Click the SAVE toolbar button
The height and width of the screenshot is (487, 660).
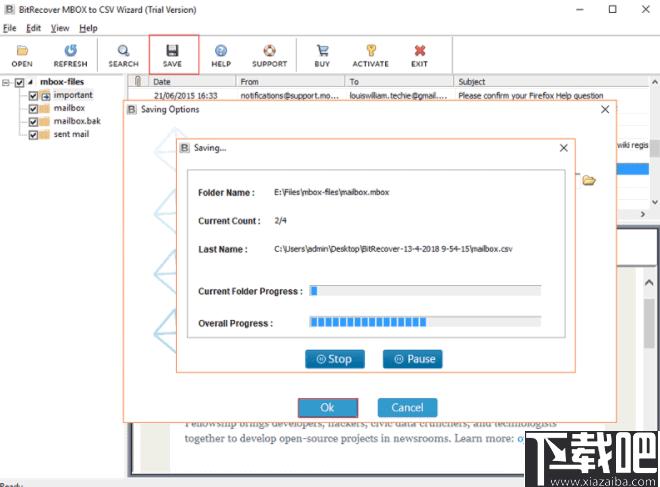(173, 56)
